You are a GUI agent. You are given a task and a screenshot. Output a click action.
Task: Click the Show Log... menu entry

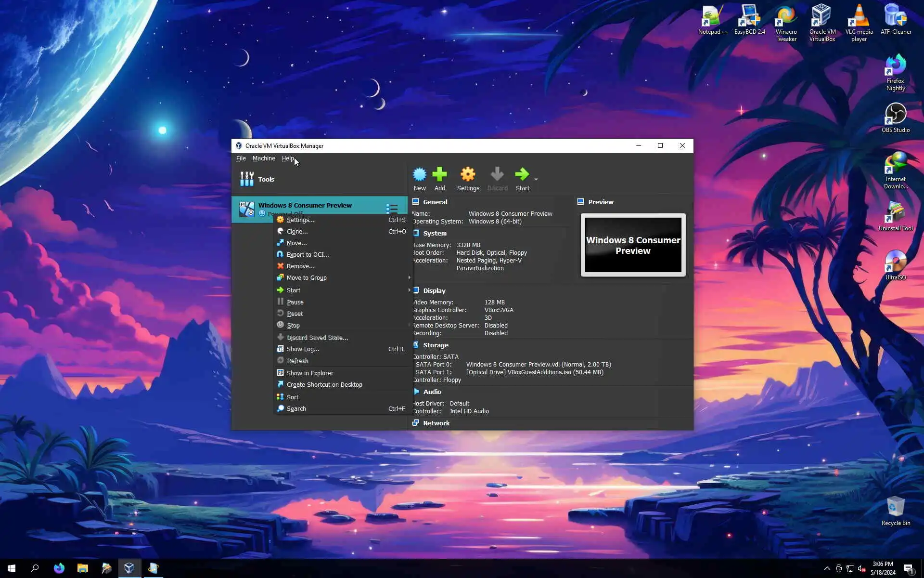click(303, 349)
